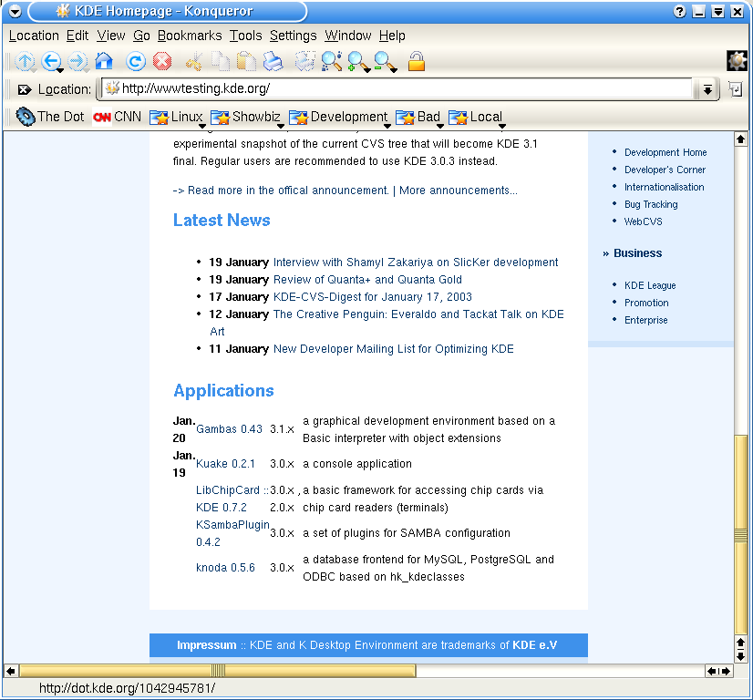Click the title bar help question mark
The width and height of the screenshot is (753, 700).
click(x=679, y=12)
